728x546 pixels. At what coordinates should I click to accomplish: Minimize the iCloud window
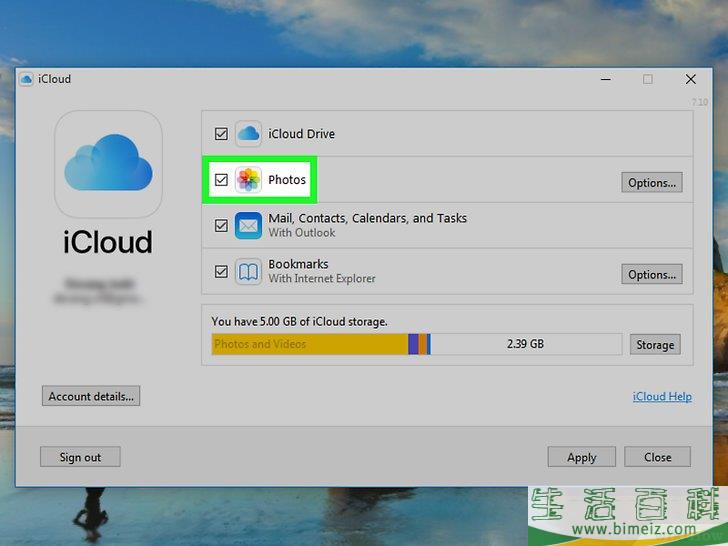tap(605, 79)
